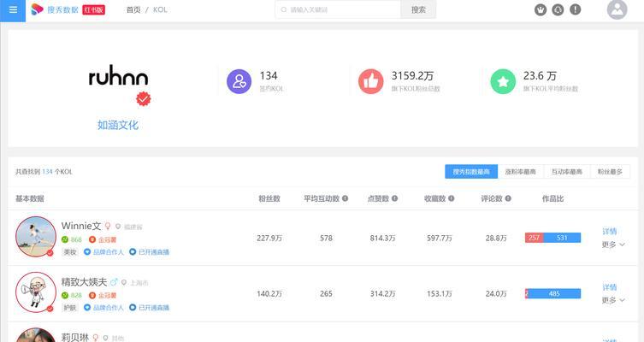Click the green star average fans icon

pyautogui.click(x=503, y=81)
